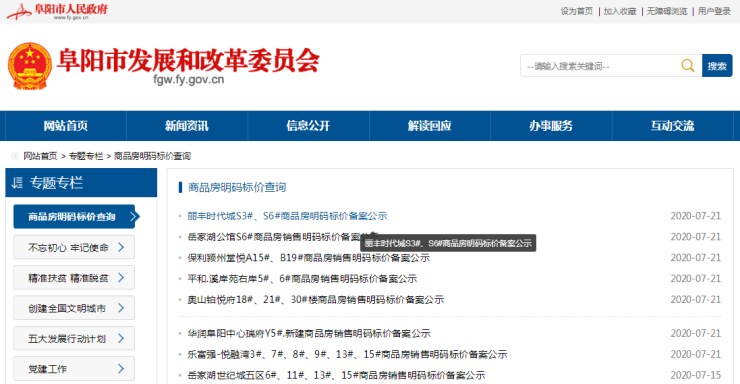Click the chevron next to 精准扶贫 精准脱贫
This screenshot has width=740, height=384.
pos(121,277)
